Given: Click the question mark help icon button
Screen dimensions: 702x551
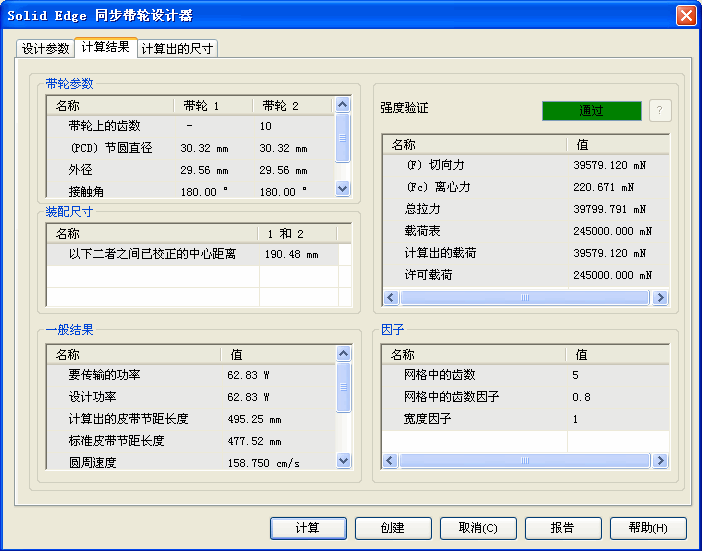Looking at the screenshot, I should coord(659,111).
